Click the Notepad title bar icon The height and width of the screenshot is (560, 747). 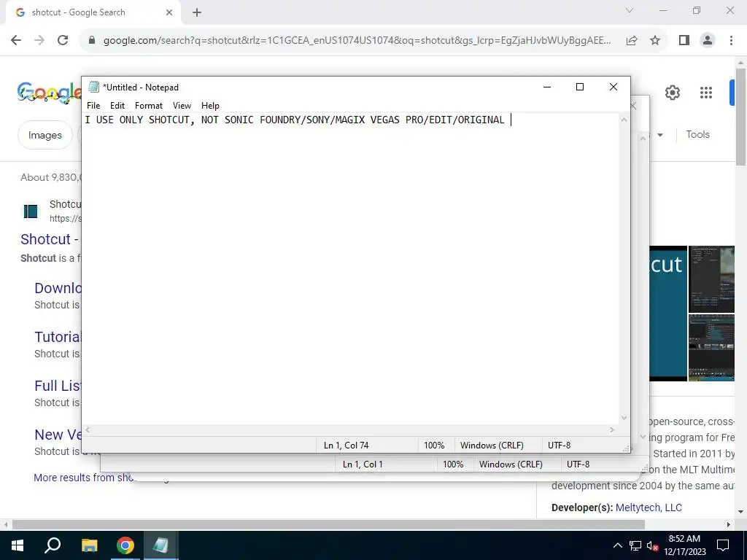[94, 87]
